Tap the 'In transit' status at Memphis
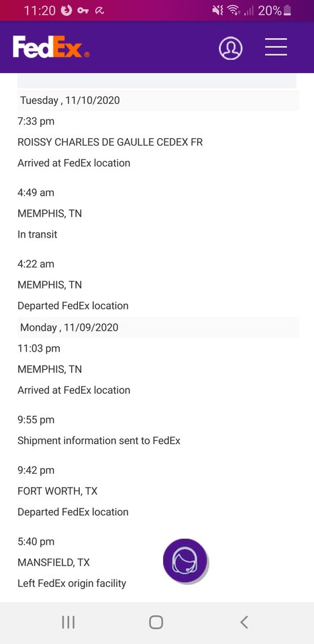The image size is (314, 644). click(x=38, y=235)
